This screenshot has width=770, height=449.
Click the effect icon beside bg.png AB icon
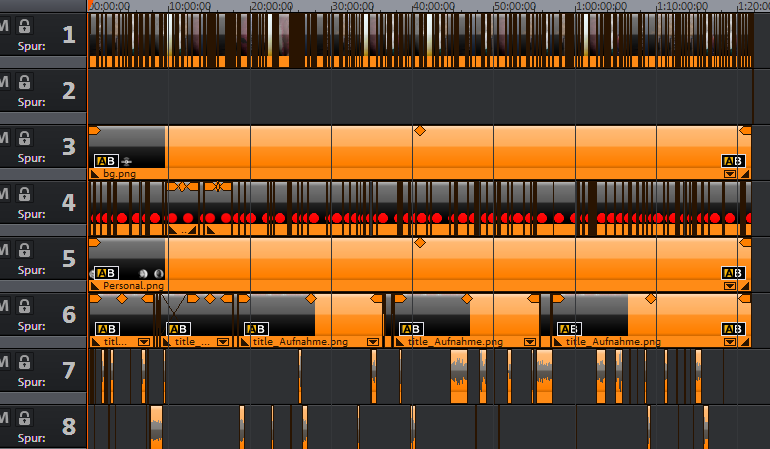click(127, 161)
